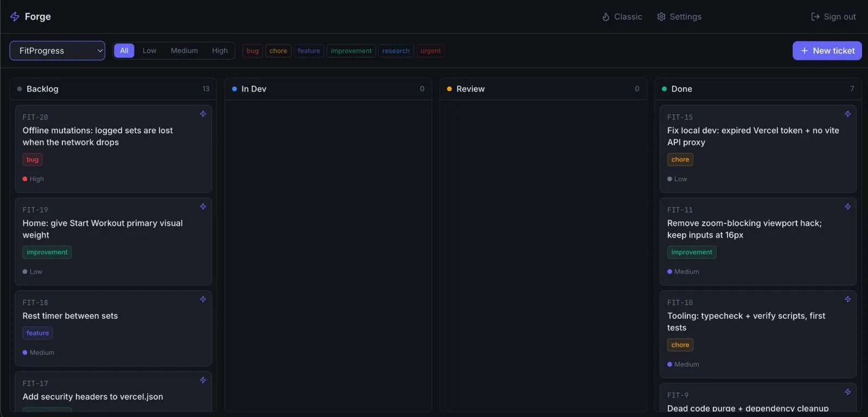Click the bolt icon on FIT-20 card
This screenshot has width=868, height=417.
(203, 114)
